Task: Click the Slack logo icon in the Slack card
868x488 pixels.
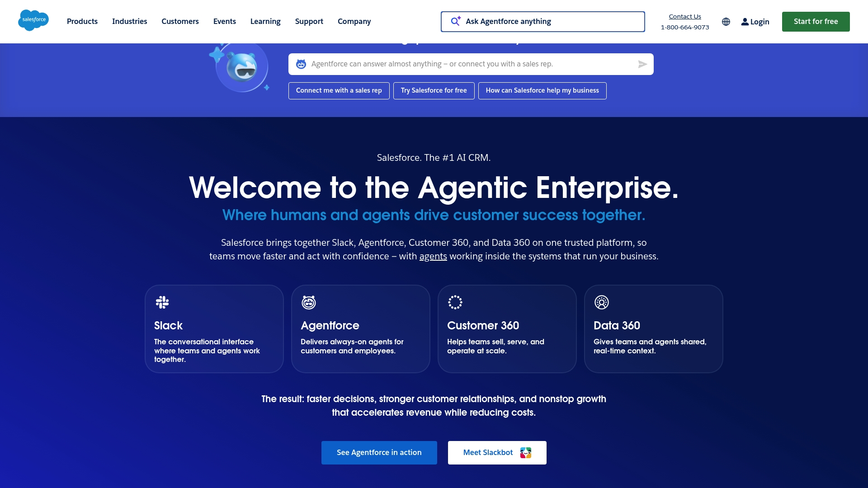Action: tap(162, 302)
